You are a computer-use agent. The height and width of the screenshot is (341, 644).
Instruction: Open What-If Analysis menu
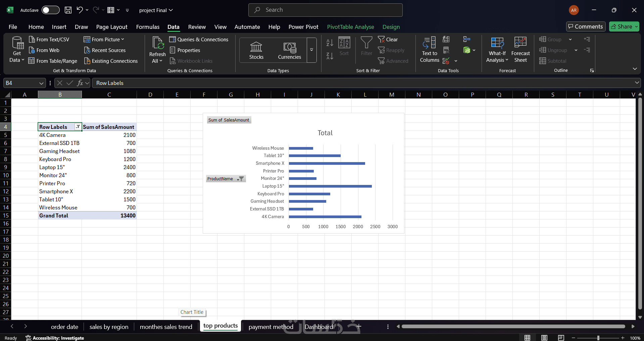pyautogui.click(x=497, y=50)
